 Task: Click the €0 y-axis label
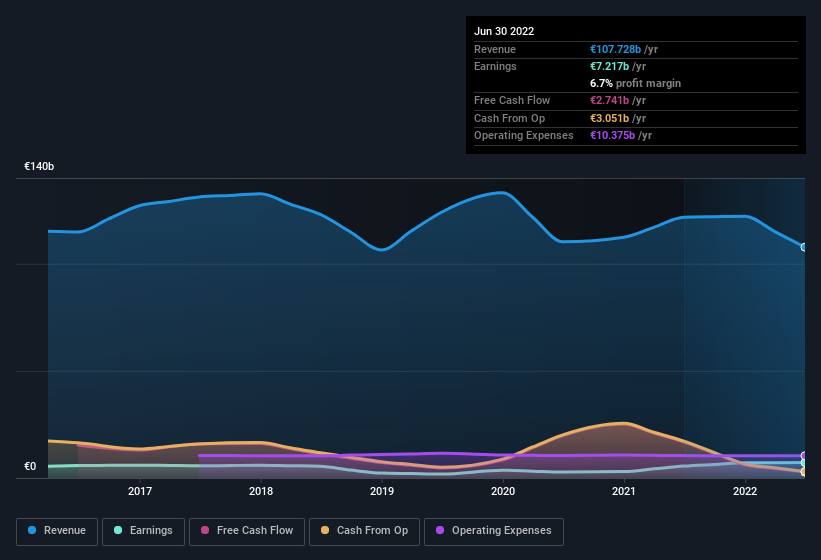pos(30,466)
